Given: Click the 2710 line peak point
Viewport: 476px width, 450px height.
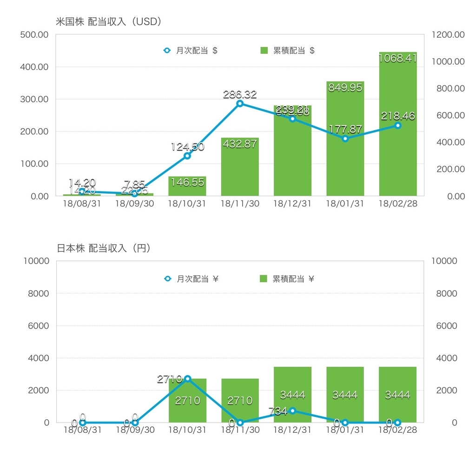Looking at the screenshot, I should coord(188,379).
